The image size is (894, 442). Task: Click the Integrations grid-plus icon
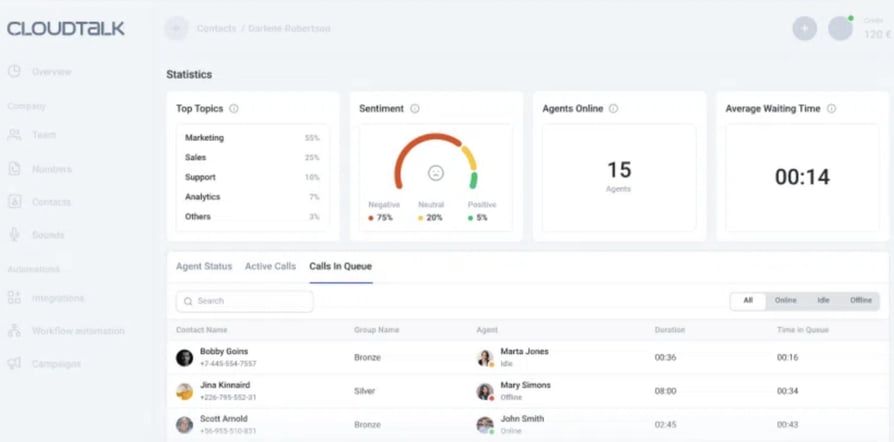pos(14,298)
